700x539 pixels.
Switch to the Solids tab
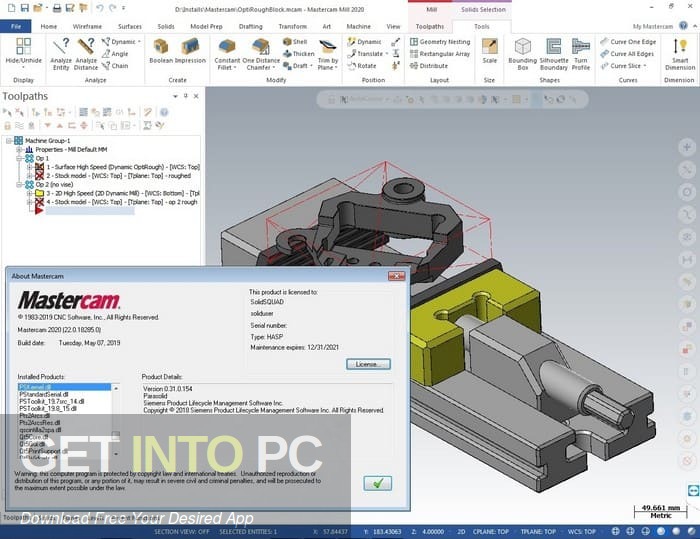tap(166, 26)
